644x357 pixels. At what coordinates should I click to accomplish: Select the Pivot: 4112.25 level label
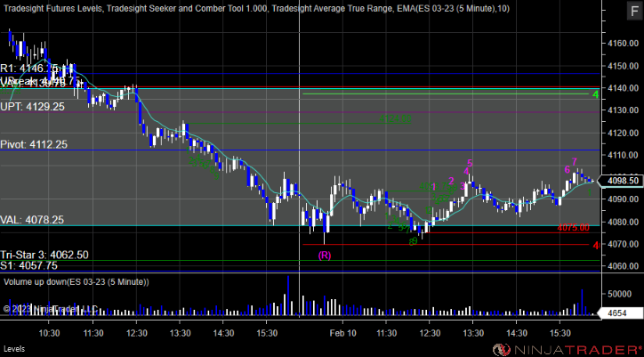point(34,145)
